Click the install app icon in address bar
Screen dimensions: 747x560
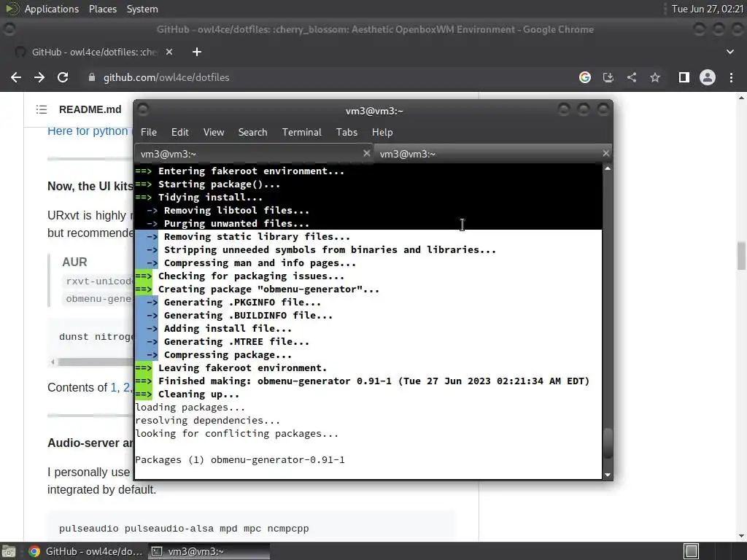coord(608,77)
